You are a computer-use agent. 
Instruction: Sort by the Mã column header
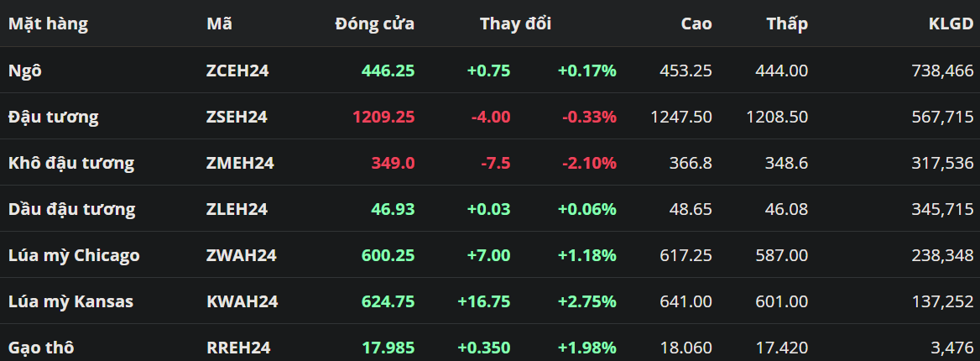point(219,24)
